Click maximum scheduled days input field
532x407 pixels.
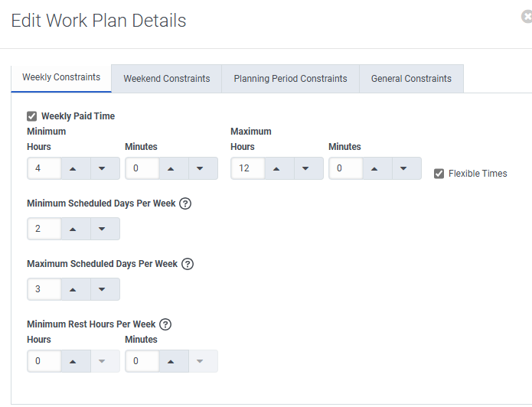click(x=42, y=289)
